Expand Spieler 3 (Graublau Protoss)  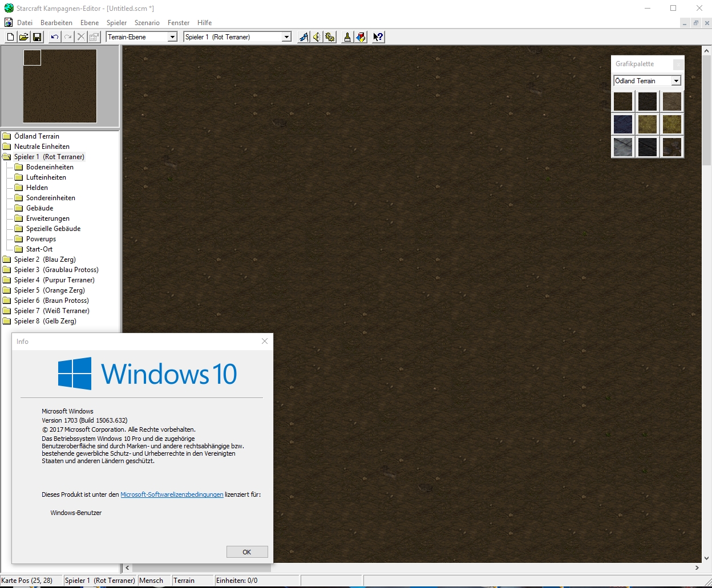51,270
